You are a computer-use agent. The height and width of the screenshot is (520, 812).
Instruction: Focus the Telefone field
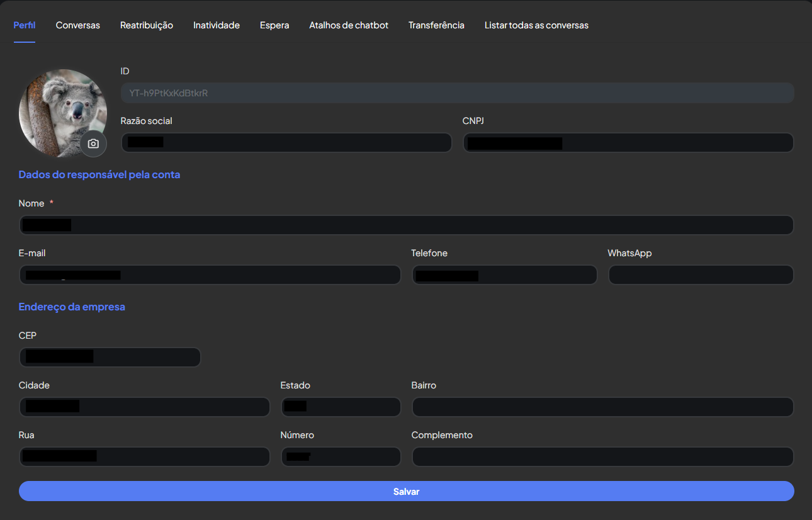504,274
